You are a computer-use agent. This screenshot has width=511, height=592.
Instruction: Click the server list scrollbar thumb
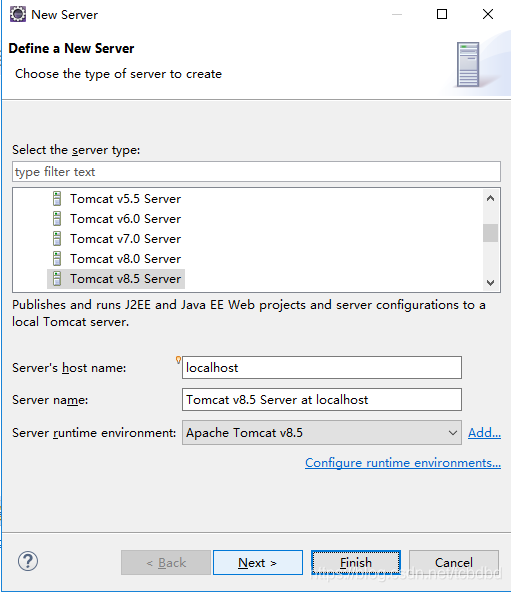pyautogui.click(x=490, y=233)
